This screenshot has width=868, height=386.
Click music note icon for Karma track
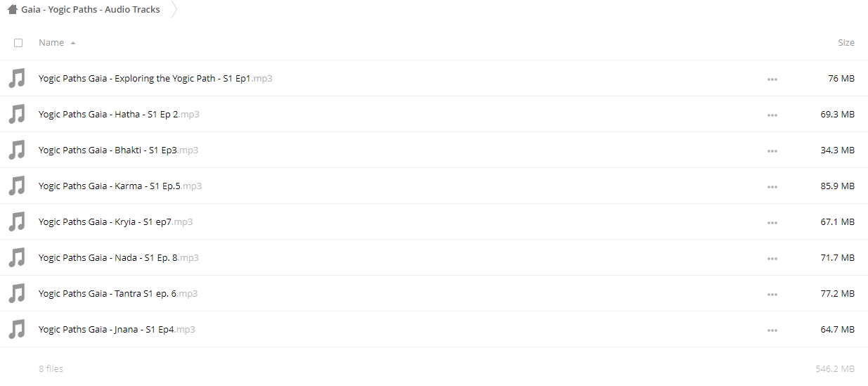click(x=17, y=186)
